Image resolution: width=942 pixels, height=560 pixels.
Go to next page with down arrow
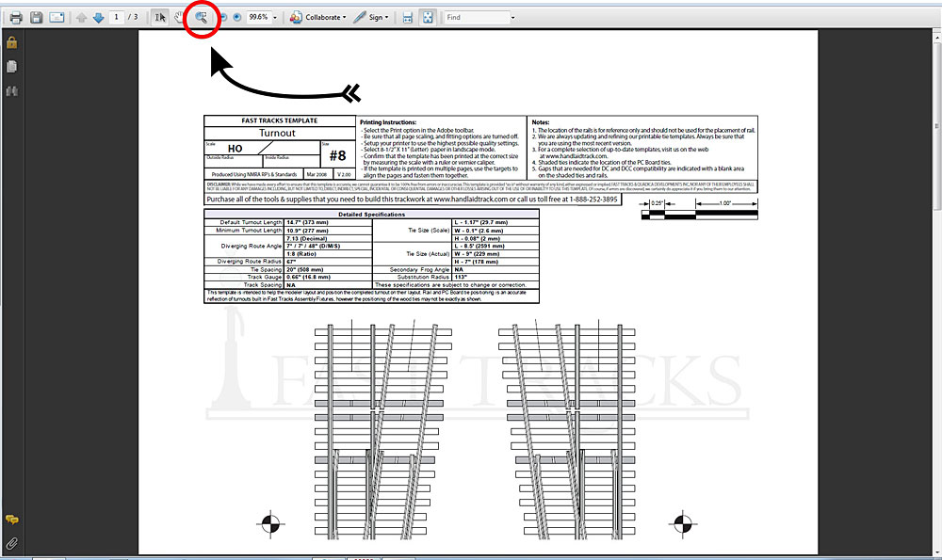click(98, 18)
